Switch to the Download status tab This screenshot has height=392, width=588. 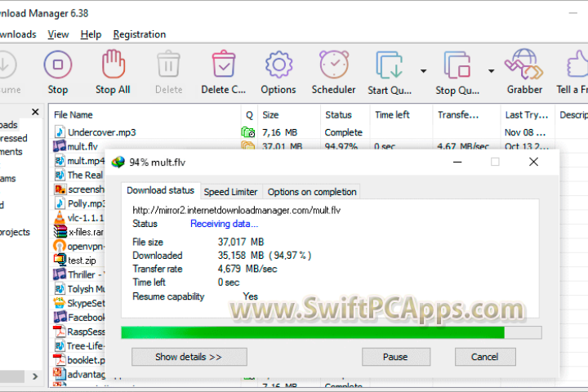161,190
